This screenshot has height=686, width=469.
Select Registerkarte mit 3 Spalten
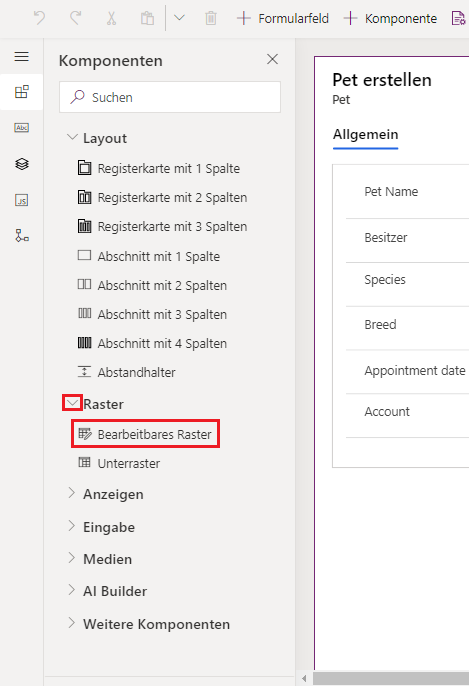pyautogui.click(x=163, y=227)
